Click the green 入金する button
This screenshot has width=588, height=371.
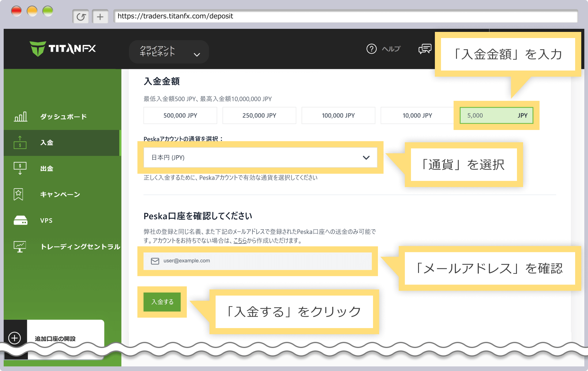click(162, 302)
